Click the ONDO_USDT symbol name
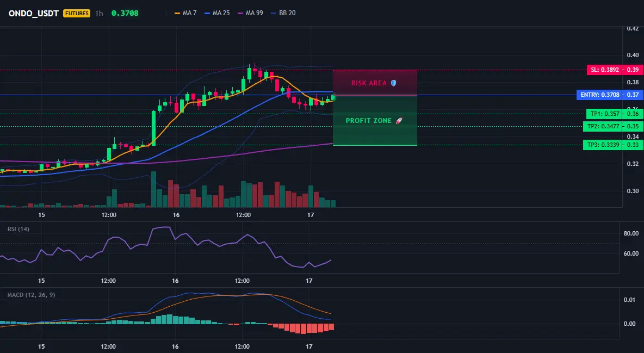The height and width of the screenshot is (353, 644). point(34,13)
